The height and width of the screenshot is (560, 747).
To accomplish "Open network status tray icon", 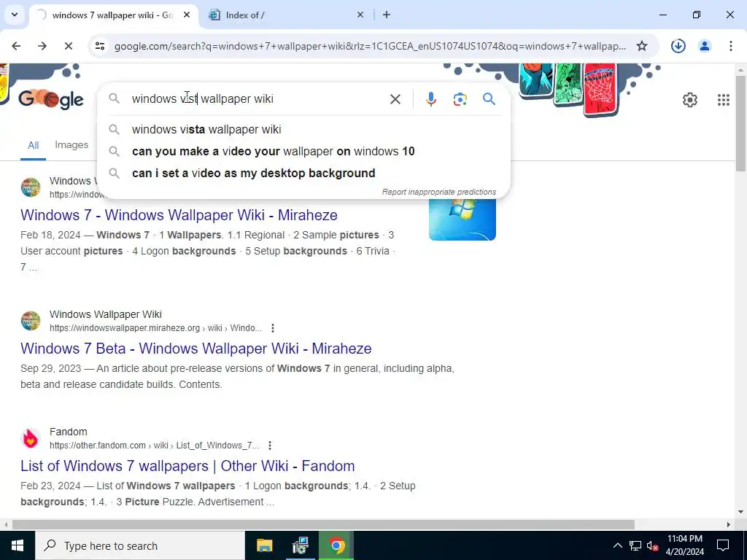I will 635,545.
